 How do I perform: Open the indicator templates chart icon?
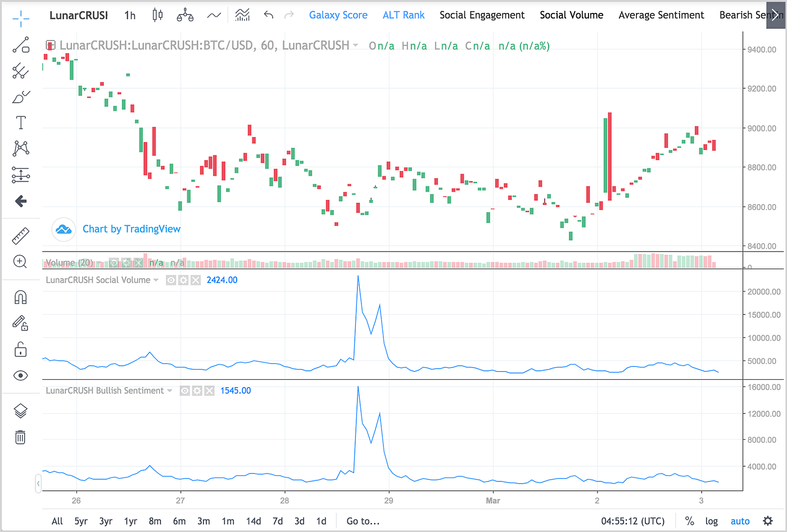[242, 15]
